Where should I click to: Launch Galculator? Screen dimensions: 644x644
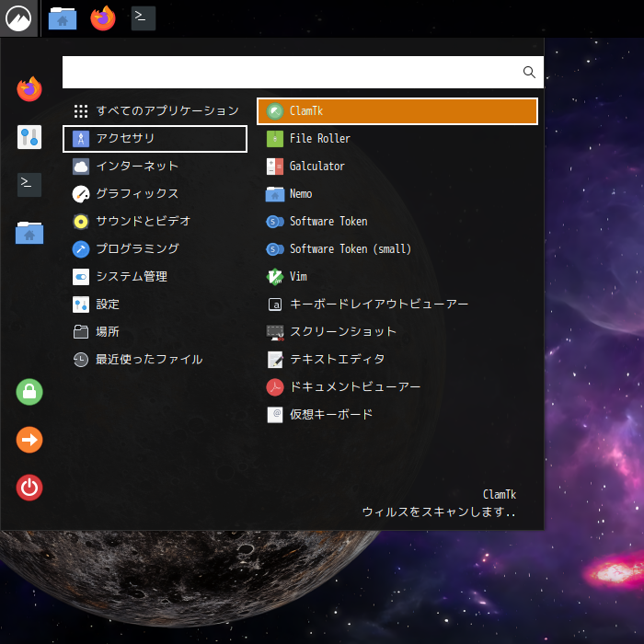point(397,167)
